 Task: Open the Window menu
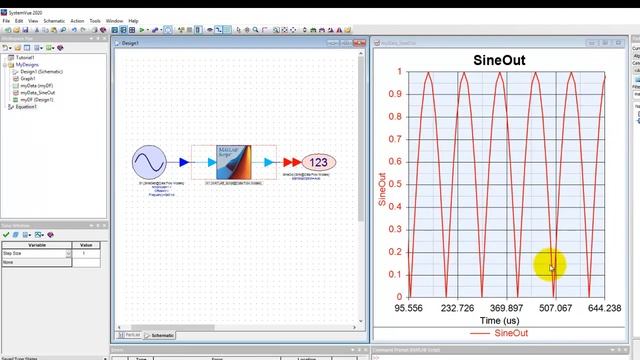click(114, 21)
